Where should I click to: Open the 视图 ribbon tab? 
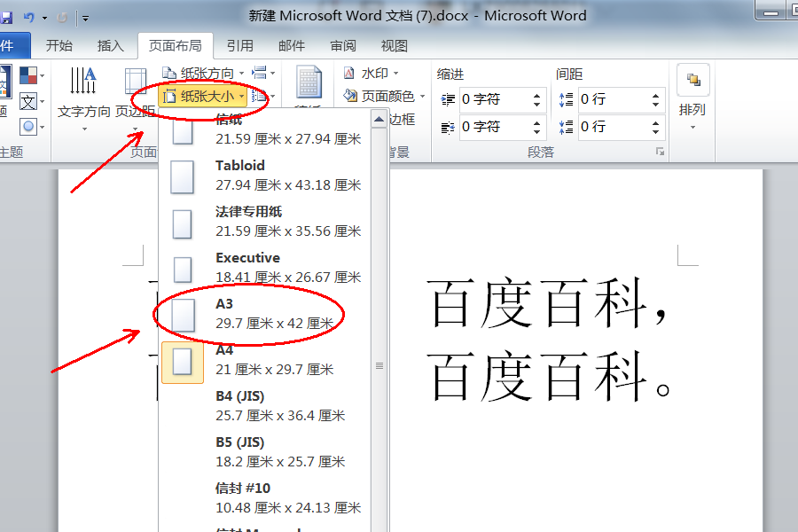point(395,46)
